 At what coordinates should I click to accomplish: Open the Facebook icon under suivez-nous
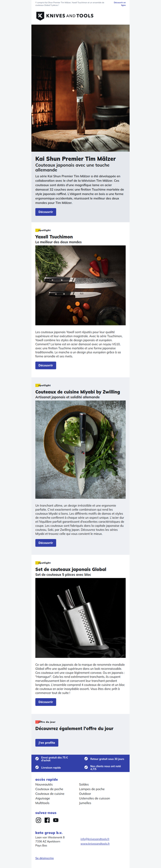click(47, 820)
